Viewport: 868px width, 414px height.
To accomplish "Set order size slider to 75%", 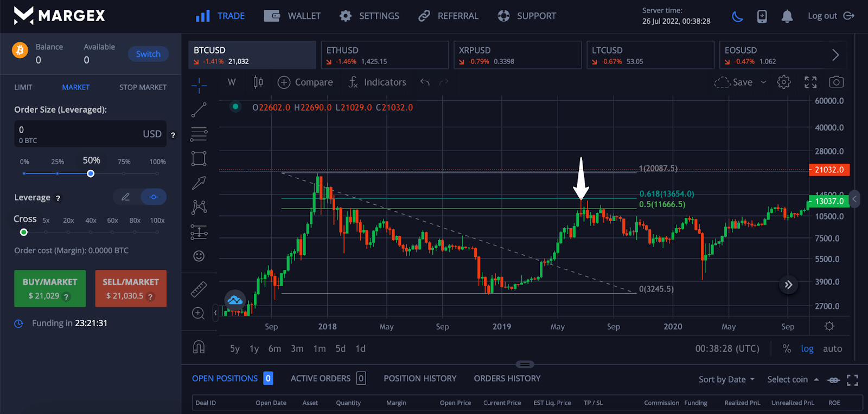I will pyautogui.click(x=124, y=173).
